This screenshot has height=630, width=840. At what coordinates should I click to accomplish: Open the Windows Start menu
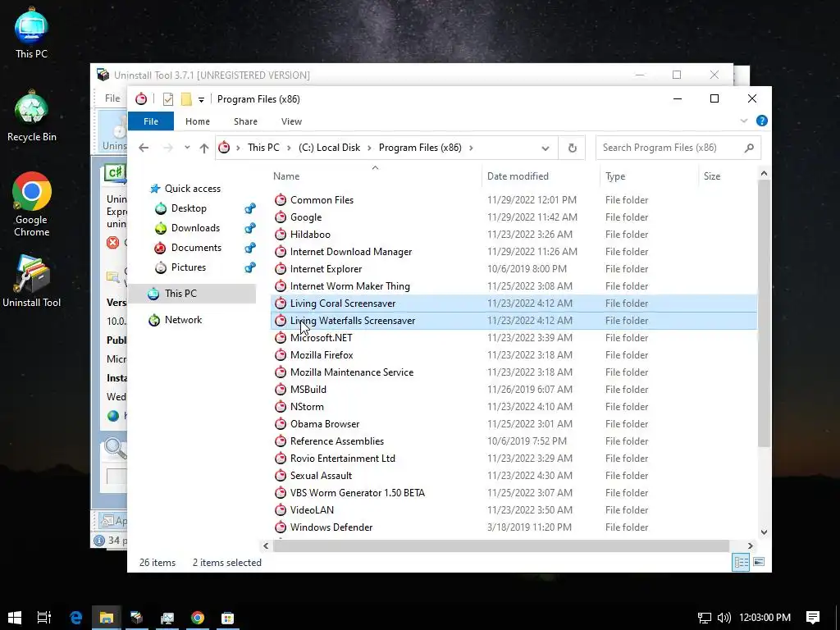pos(15,618)
